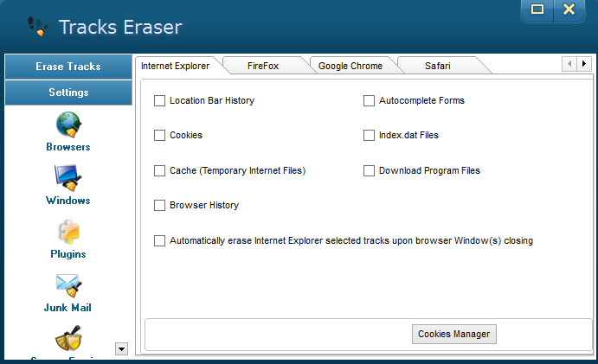
Task: Enable Location Bar History checkbox
Action: coord(159,100)
